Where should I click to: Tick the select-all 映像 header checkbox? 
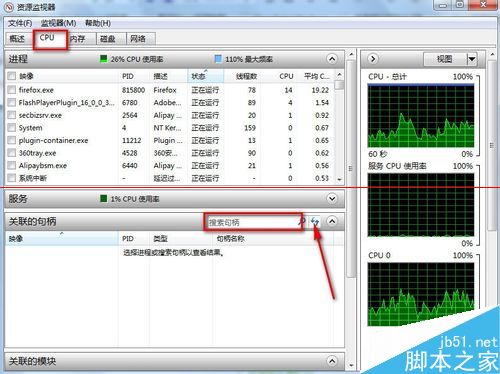(x=12, y=76)
